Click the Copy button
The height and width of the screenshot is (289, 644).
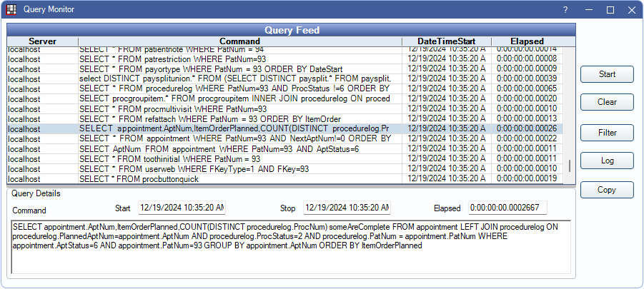click(607, 190)
